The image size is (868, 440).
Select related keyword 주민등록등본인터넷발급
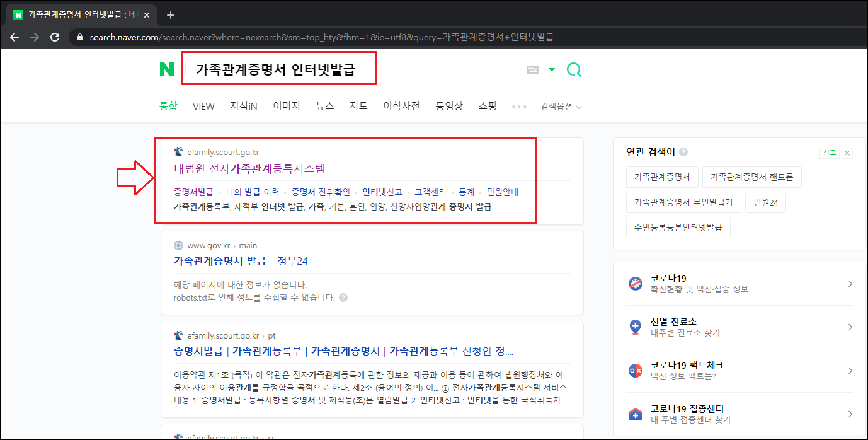point(678,228)
